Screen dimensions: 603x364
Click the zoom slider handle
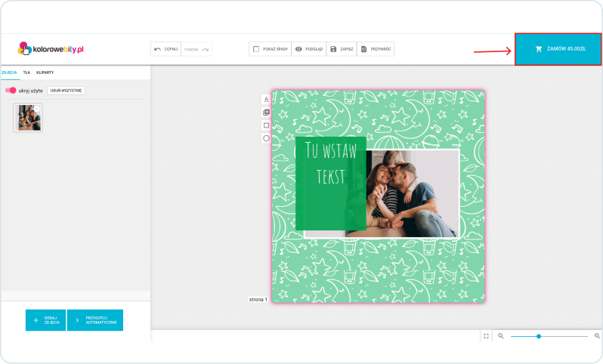click(539, 336)
